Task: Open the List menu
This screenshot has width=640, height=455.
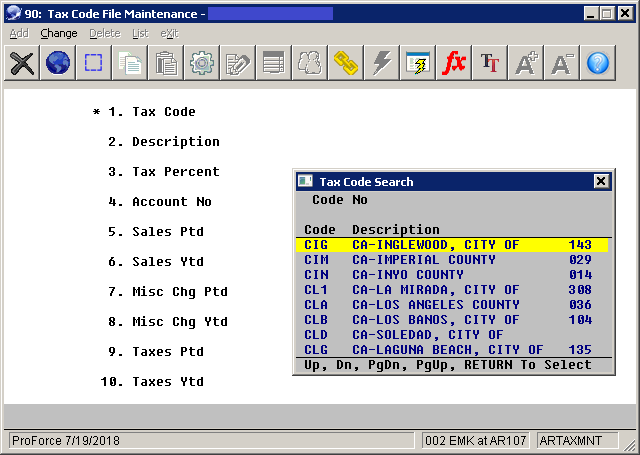Action: (x=140, y=33)
